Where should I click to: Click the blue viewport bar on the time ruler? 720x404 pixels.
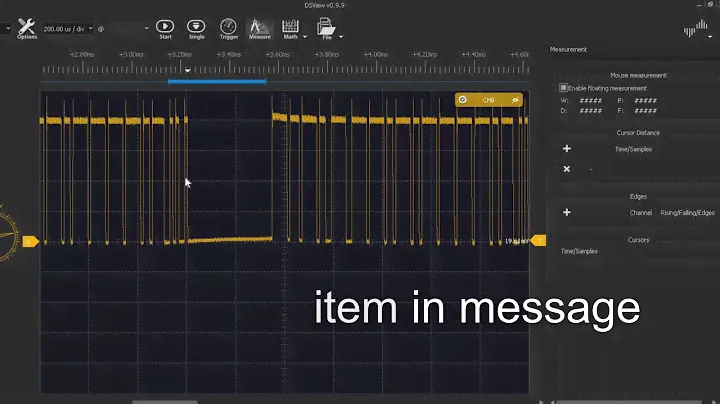[216, 81]
